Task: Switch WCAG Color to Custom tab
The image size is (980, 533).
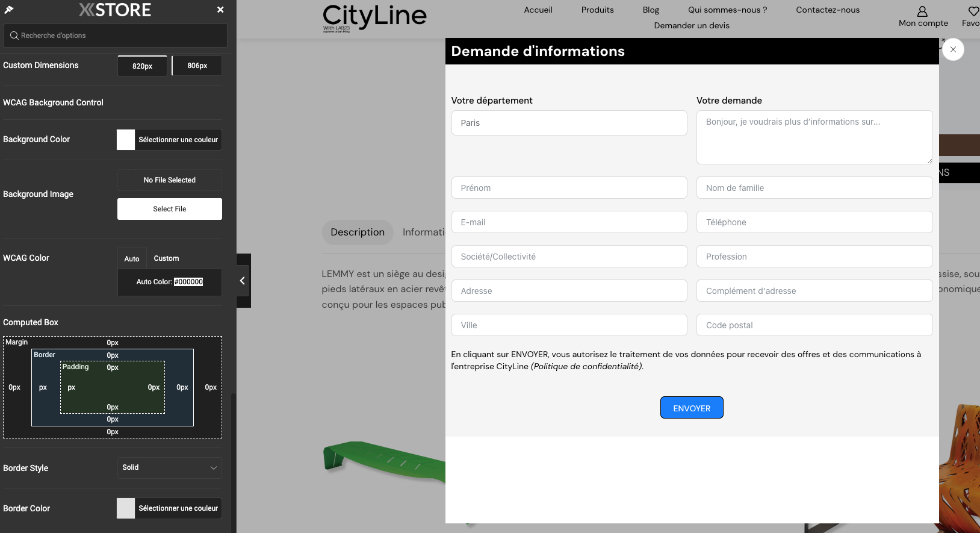Action: click(x=166, y=258)
